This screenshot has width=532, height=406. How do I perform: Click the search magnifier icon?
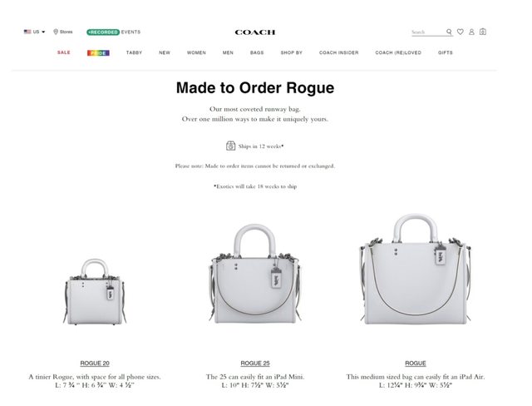[449, 32]
